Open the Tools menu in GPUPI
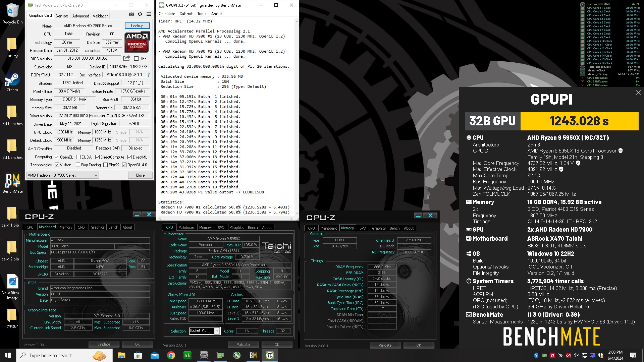Screen dimensions: 644x362 (x=202, y=14)
